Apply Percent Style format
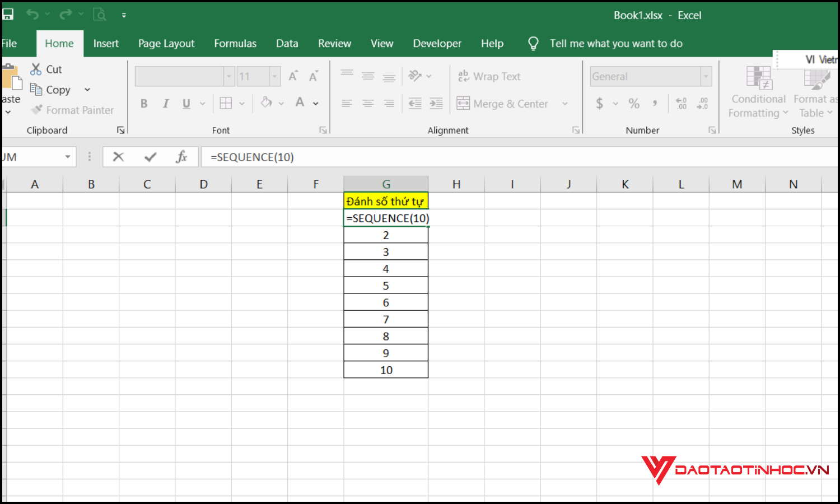 [633, 104]
